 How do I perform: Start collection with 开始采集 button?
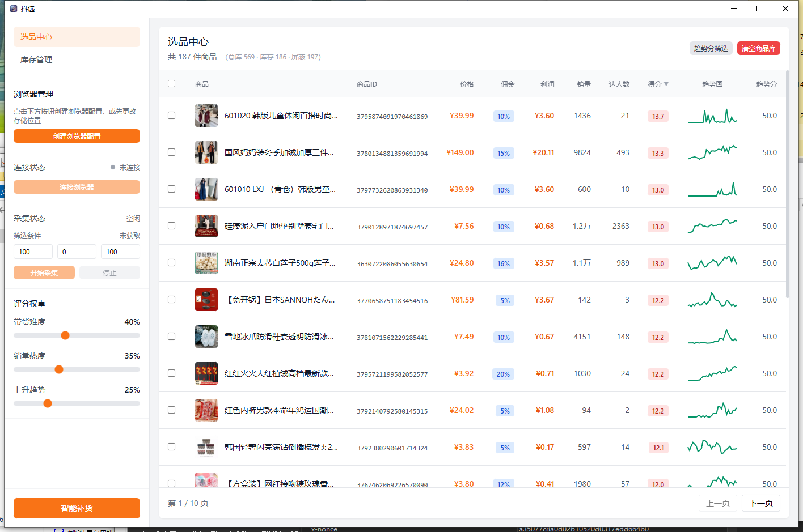pos(44,273)
